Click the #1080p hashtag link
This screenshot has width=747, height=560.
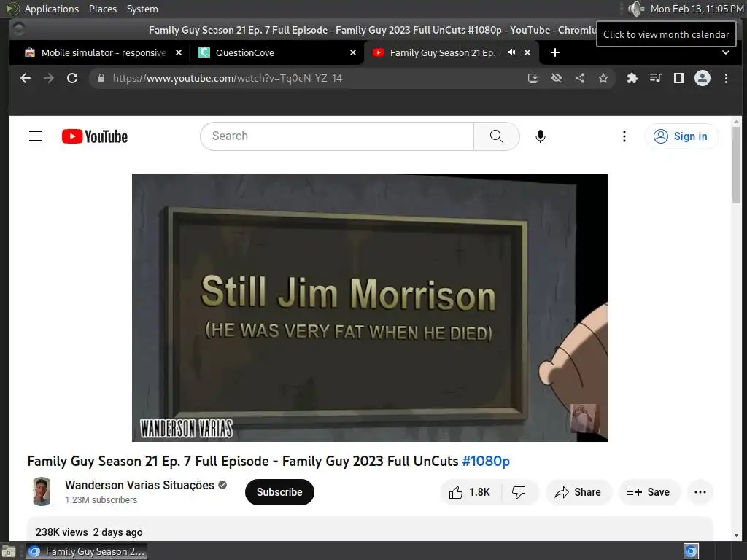(486, 461)
